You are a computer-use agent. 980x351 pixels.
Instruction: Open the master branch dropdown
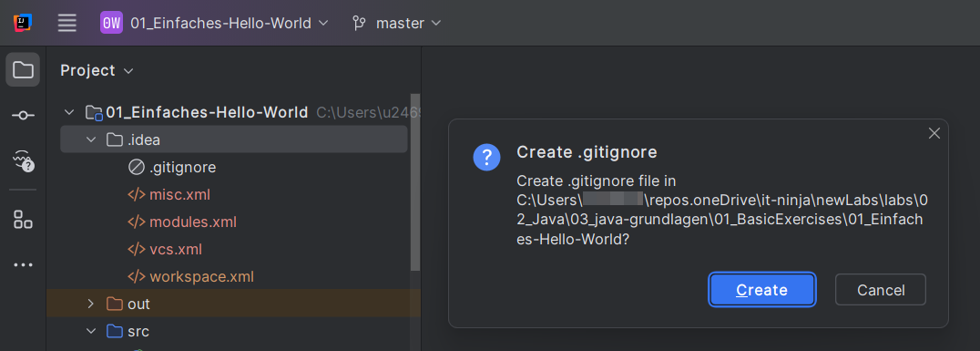(396, 23)
